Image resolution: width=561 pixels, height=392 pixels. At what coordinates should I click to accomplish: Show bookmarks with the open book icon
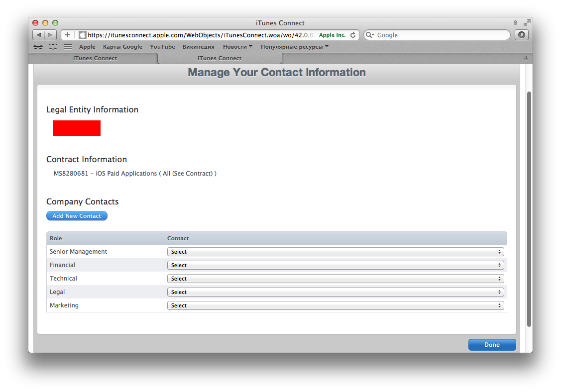53,46
